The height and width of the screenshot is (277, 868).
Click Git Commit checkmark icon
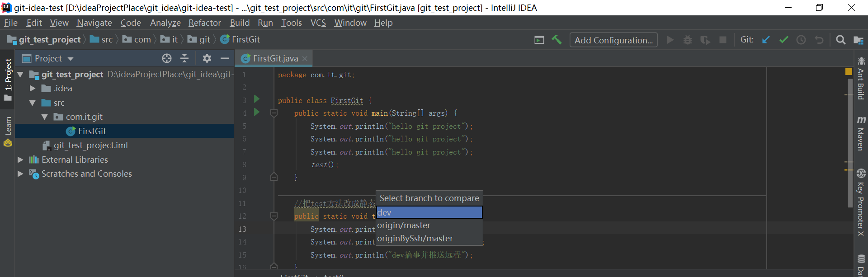coord(783,40)
